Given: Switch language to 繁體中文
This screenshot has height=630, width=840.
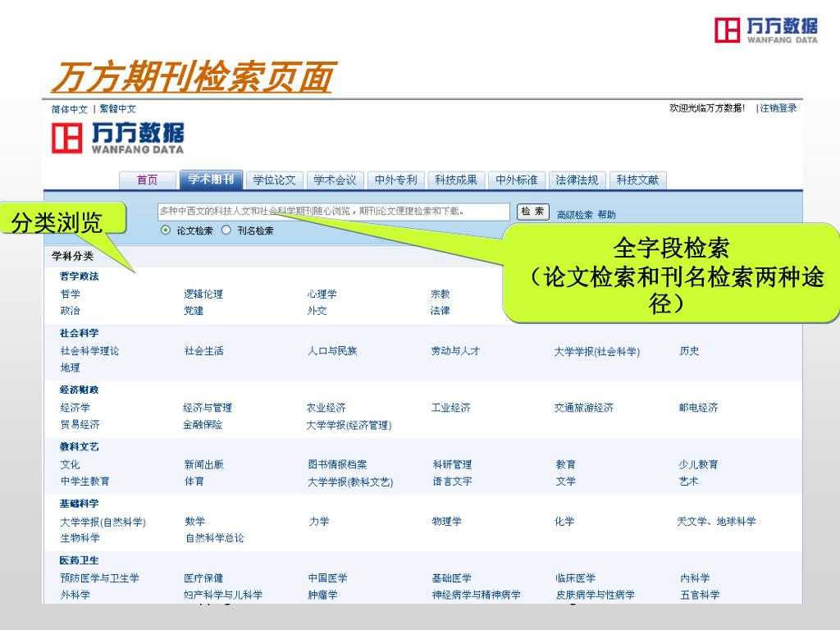Looking at the screenshot, I should click(118, 109).
